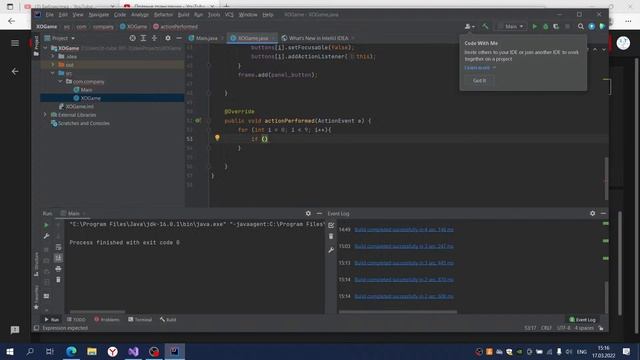
Task: Open Visual Studio from the taskbar
Action: tap(133, 351)
